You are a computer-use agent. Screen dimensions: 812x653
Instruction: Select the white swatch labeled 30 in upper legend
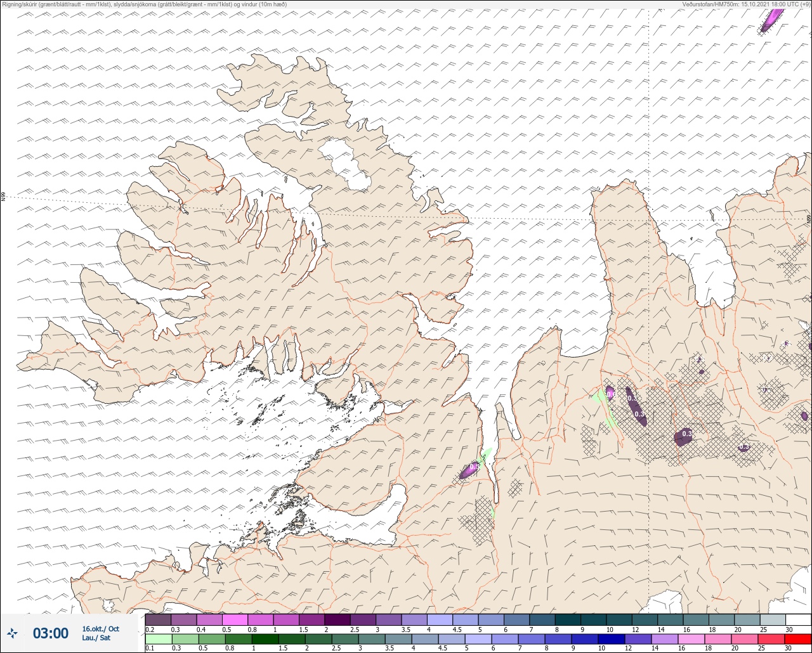pyautogui.click(x=798, y=619)
